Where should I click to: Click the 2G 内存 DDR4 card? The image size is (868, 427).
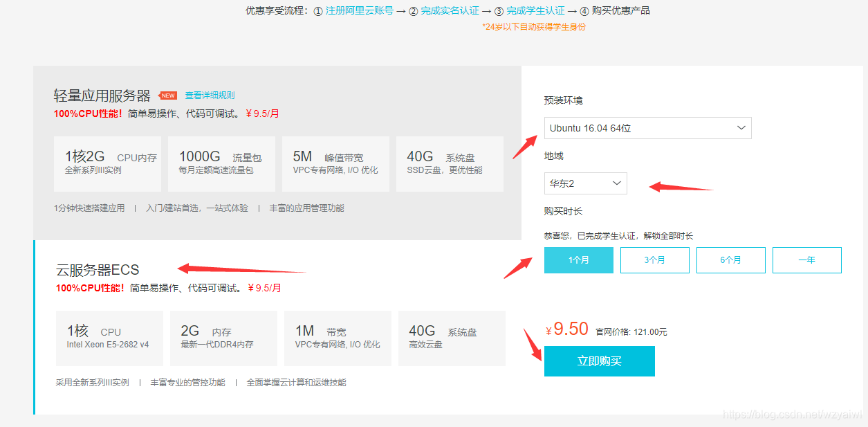223,338
